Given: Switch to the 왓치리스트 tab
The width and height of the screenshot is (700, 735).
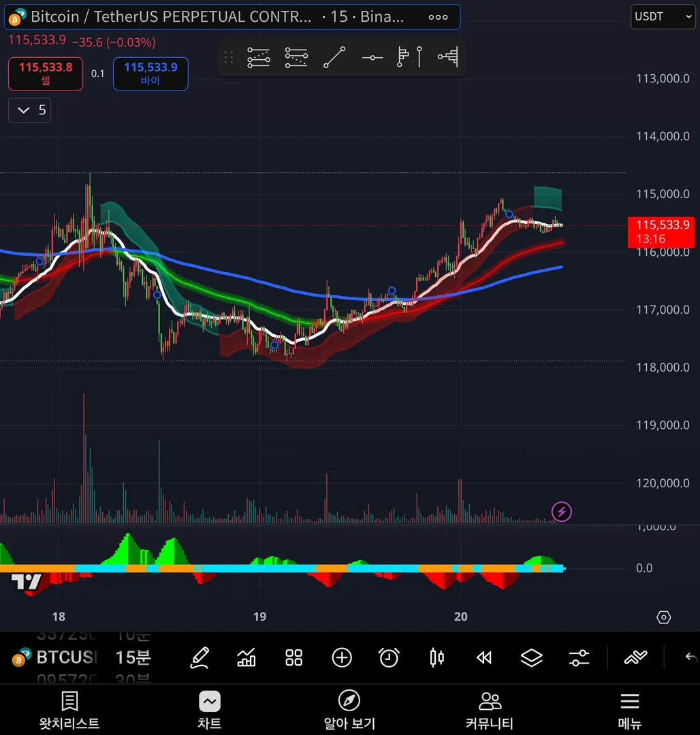Looking at the screenshot, I should tap(69, 710).
